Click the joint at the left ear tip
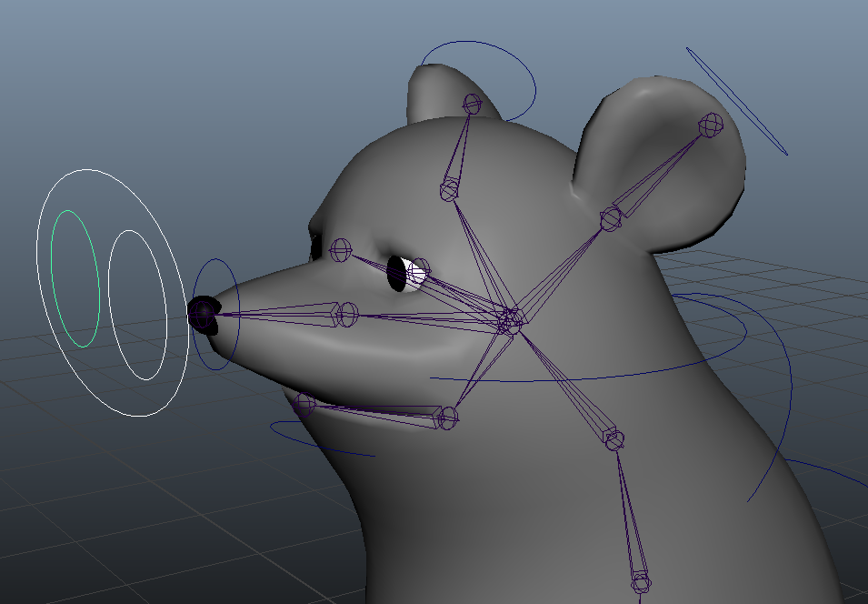Image resolution: width=868 pixels, height=604 pixels. (472, 102)
